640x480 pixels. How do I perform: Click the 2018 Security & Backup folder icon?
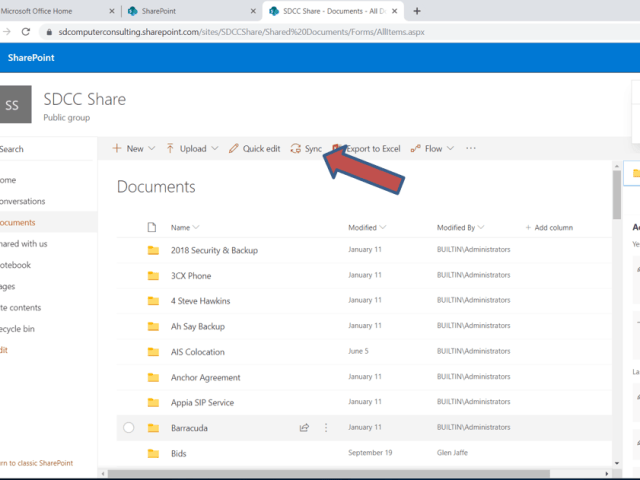(x=153, y=250)
